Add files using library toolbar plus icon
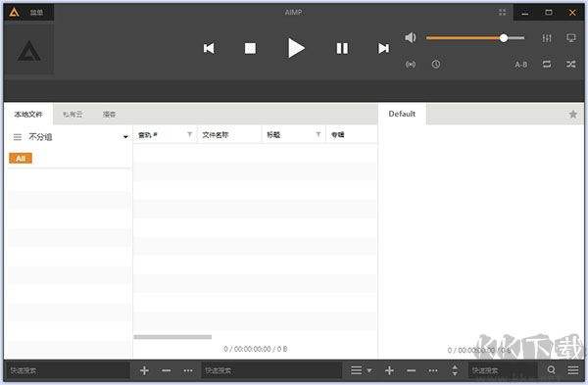 click(144, 370)
